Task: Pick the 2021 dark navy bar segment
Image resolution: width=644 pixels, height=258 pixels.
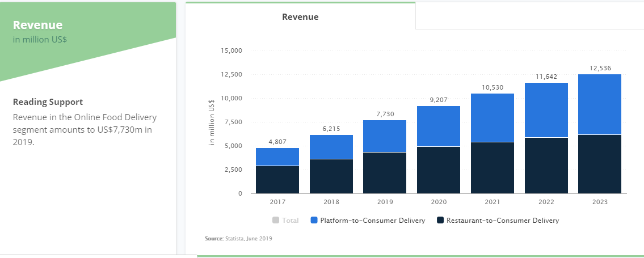Action: click(493, 167)
